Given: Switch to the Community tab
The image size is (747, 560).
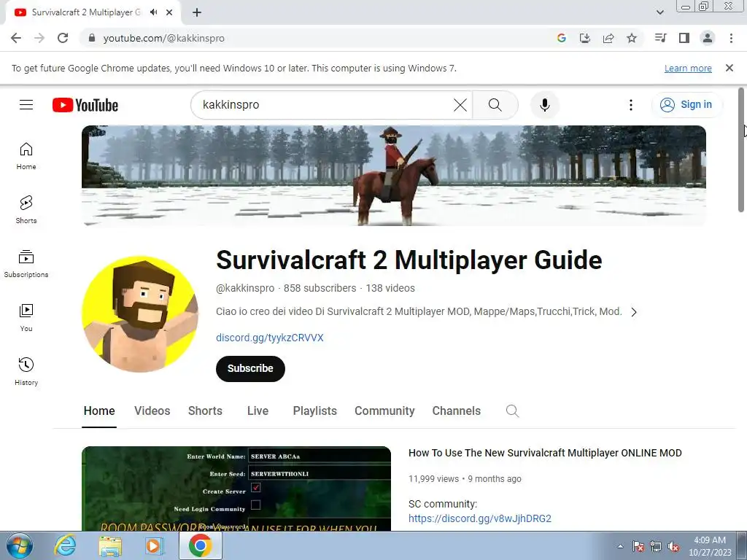Looking at the screenshot, I should pyautogui.click(x=384, y=411).
